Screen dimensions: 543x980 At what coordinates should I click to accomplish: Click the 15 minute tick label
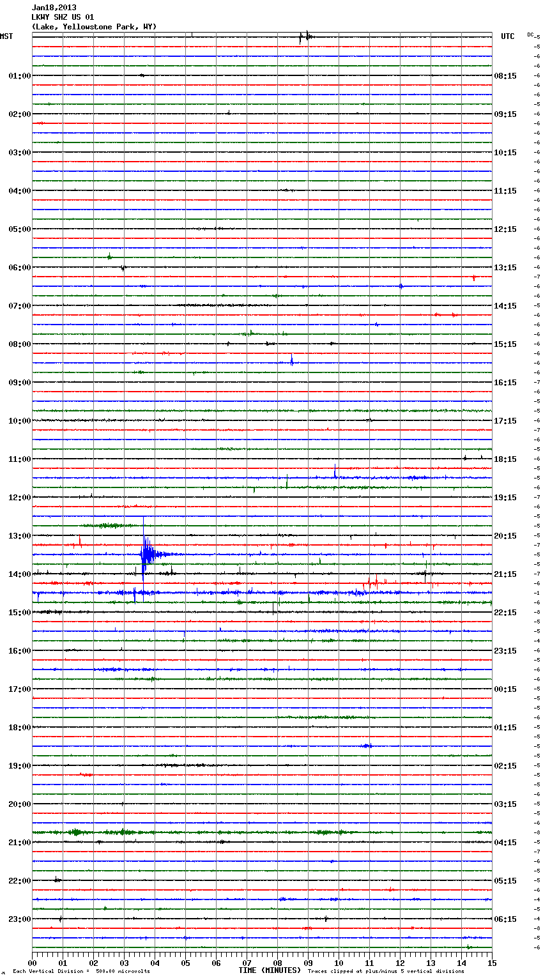pos(492,963)
